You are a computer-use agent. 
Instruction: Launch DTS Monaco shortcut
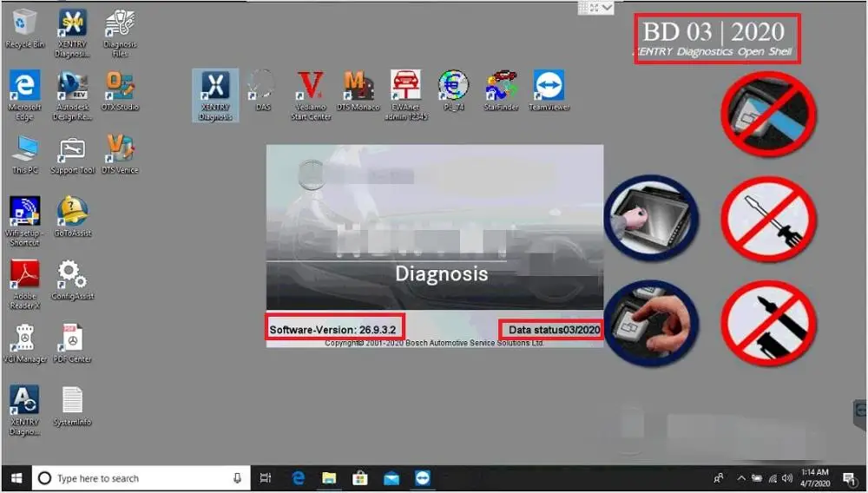click(x=358, y=90)
